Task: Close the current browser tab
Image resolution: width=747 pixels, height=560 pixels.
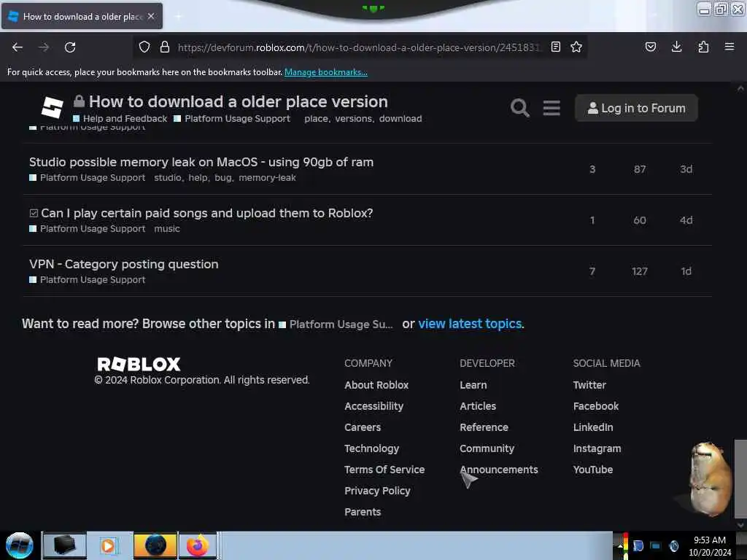Action: coord(151,16)
